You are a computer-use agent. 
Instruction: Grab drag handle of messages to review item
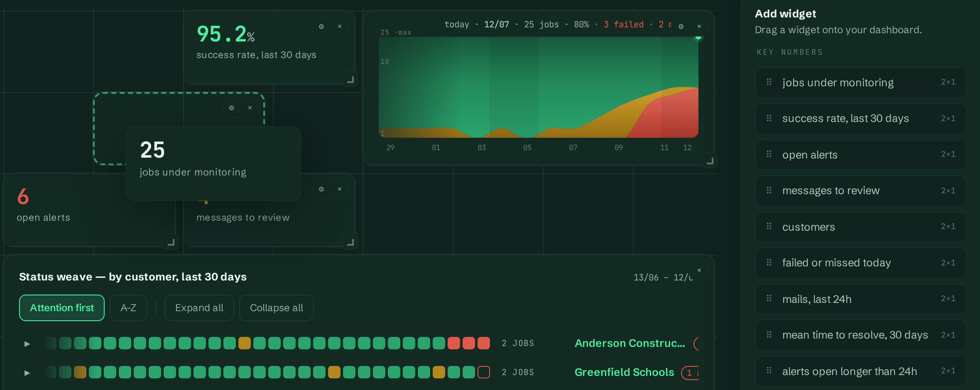click(x=769, y=190)
